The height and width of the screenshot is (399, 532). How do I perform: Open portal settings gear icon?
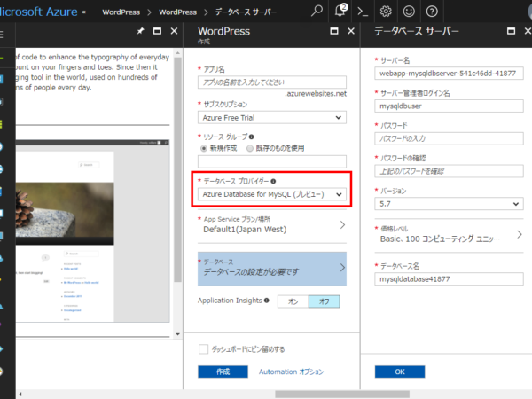(x=386, y=12)
